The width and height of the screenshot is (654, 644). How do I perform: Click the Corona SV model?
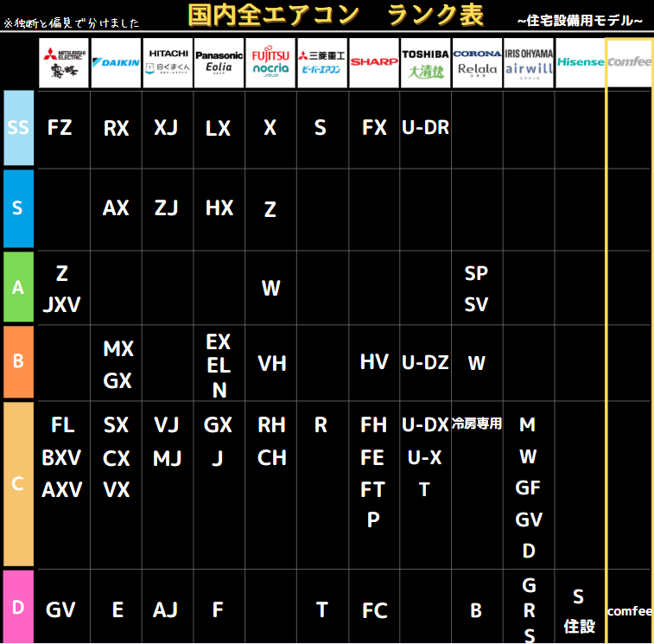[x=476, y=304]
